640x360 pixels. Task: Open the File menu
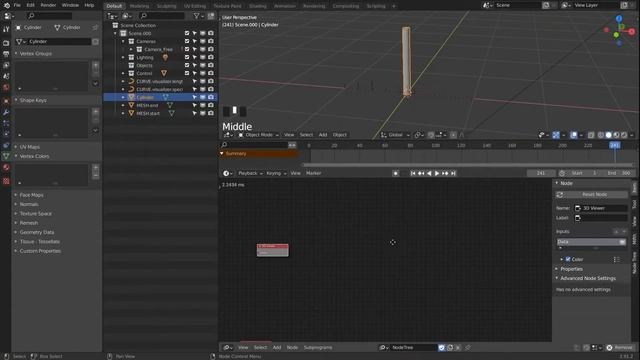(17, 5)
